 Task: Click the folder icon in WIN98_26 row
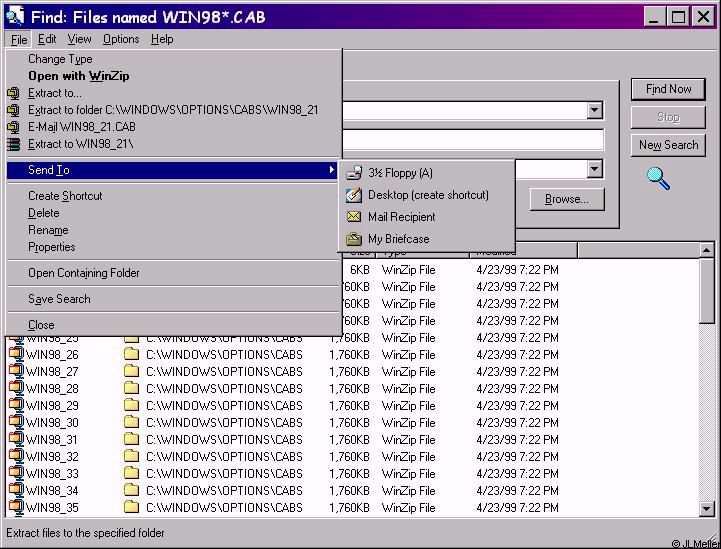(132, 354)
